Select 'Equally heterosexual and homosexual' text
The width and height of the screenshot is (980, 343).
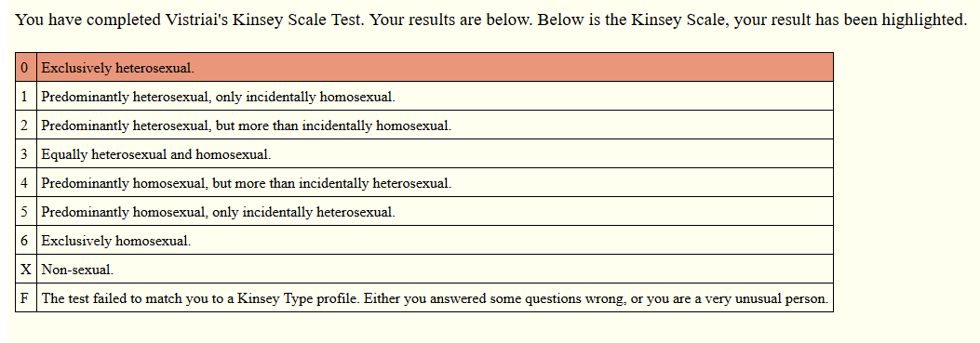point(156,154)
